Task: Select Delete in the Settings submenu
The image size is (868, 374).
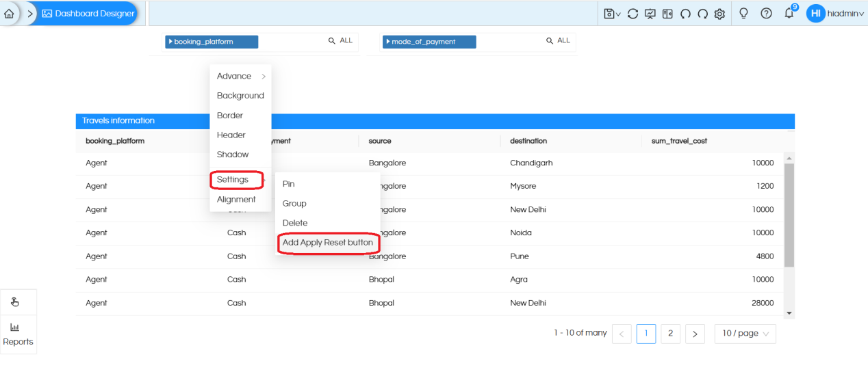Action: 328,223
